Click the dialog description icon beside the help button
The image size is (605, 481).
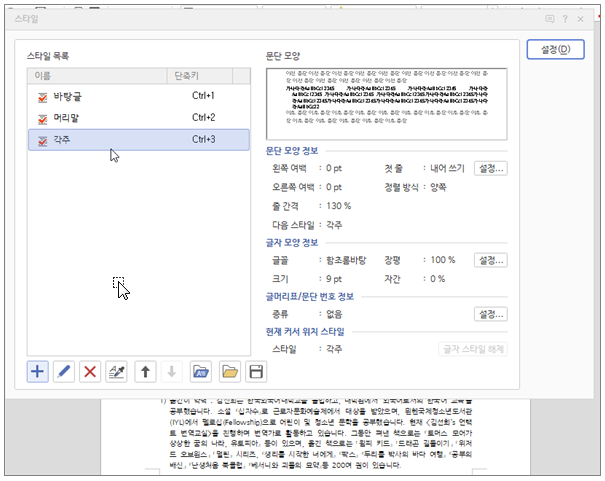tap(550, 19)
